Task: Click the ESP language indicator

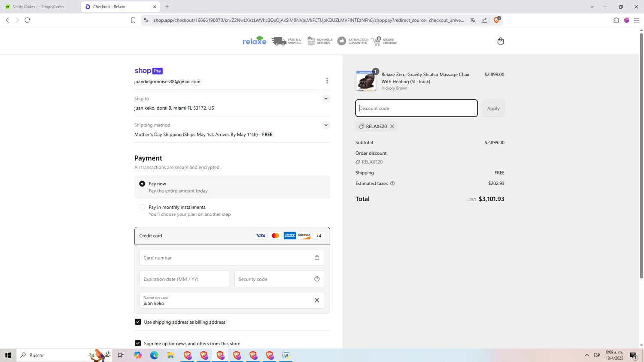Action: tap(597, 355)
